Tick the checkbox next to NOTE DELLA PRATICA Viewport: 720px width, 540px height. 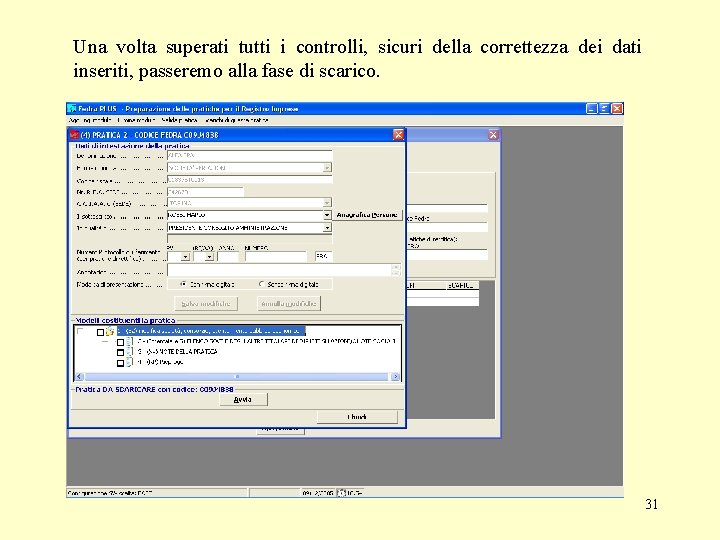(120, 352)
